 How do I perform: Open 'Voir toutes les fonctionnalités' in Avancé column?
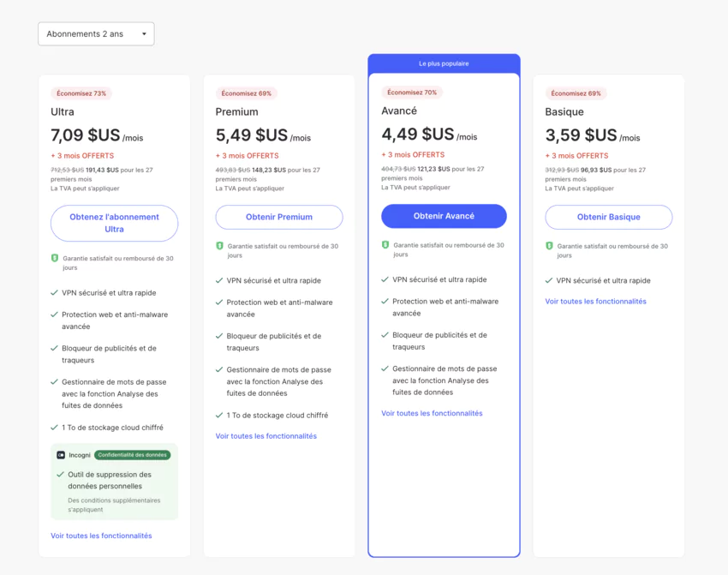[x=433, y=414]
